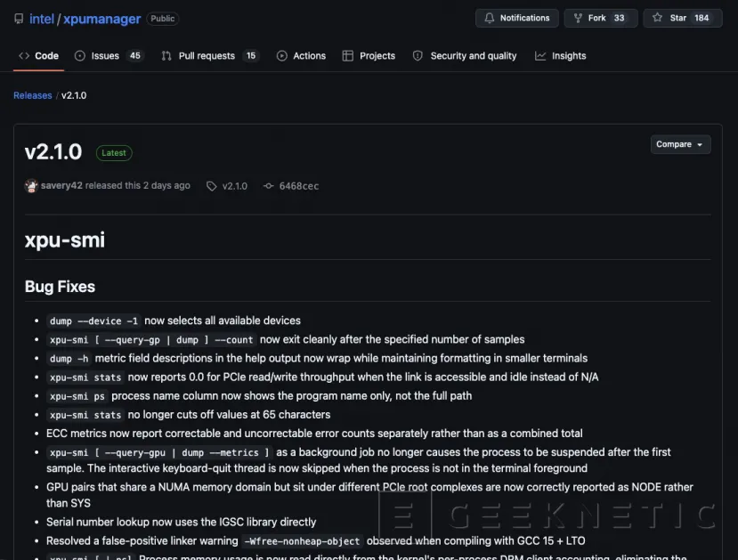The image size is (738, 560).
Task: Click the Insights graph icon
Action: click(540, 55)
